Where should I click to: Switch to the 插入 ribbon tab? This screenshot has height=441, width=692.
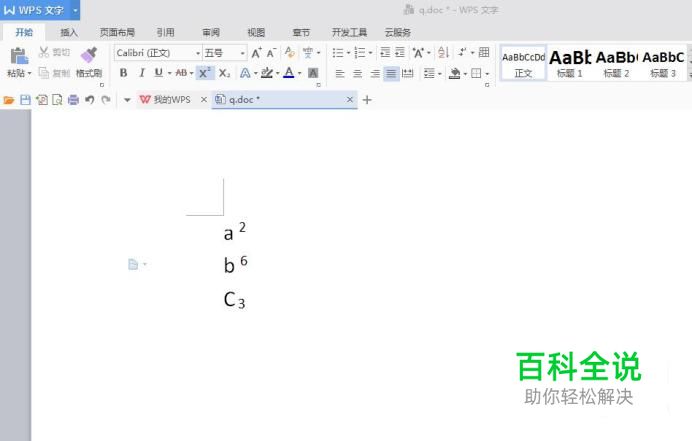tap(69, 32)
